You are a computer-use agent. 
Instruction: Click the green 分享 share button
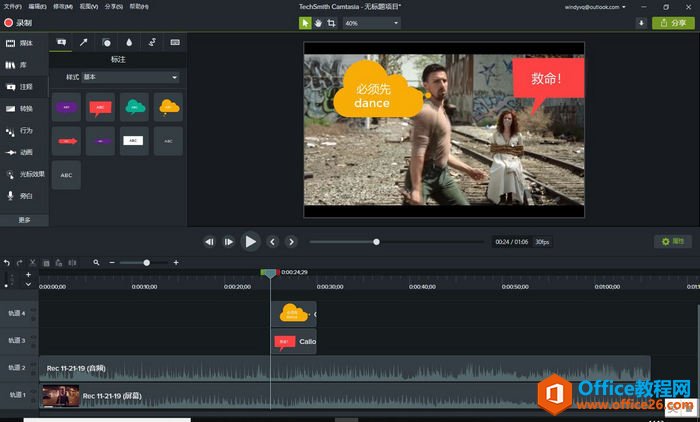tap(675, 22)
